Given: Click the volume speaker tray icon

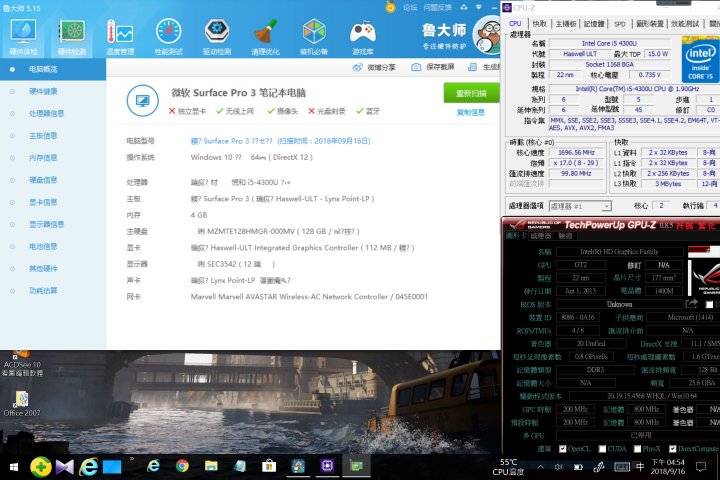Looking at the screenshot, I should [558, 467].
